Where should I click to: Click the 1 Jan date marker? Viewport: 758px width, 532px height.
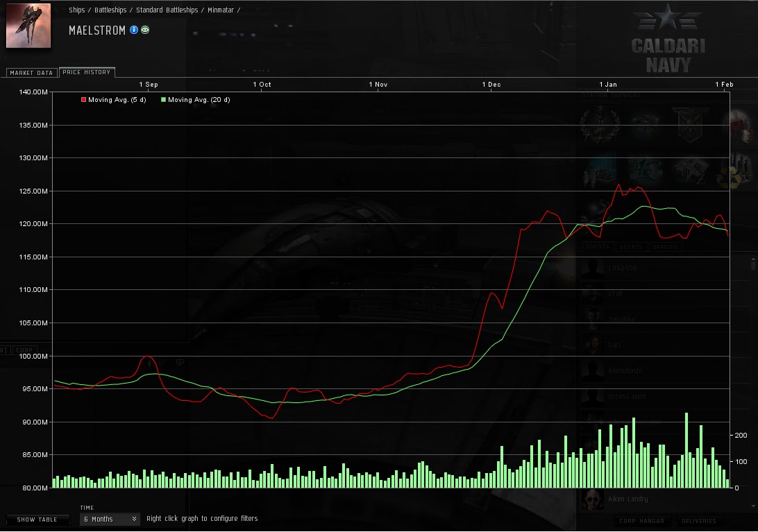tap(608, 84)
